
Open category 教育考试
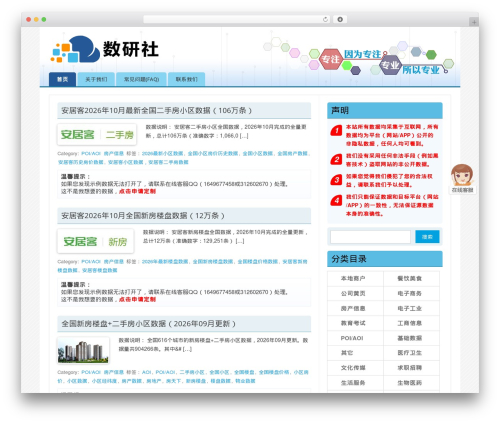(353, 323)
